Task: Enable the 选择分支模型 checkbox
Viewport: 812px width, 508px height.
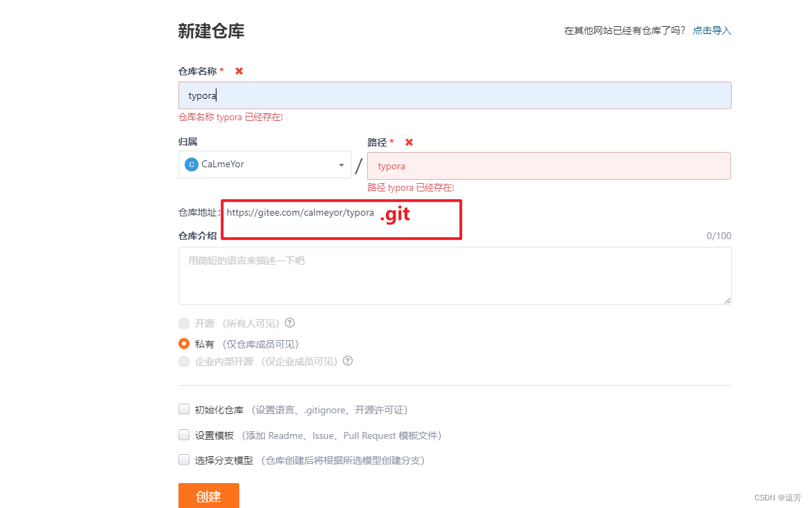Action: [x=184, y=460]
